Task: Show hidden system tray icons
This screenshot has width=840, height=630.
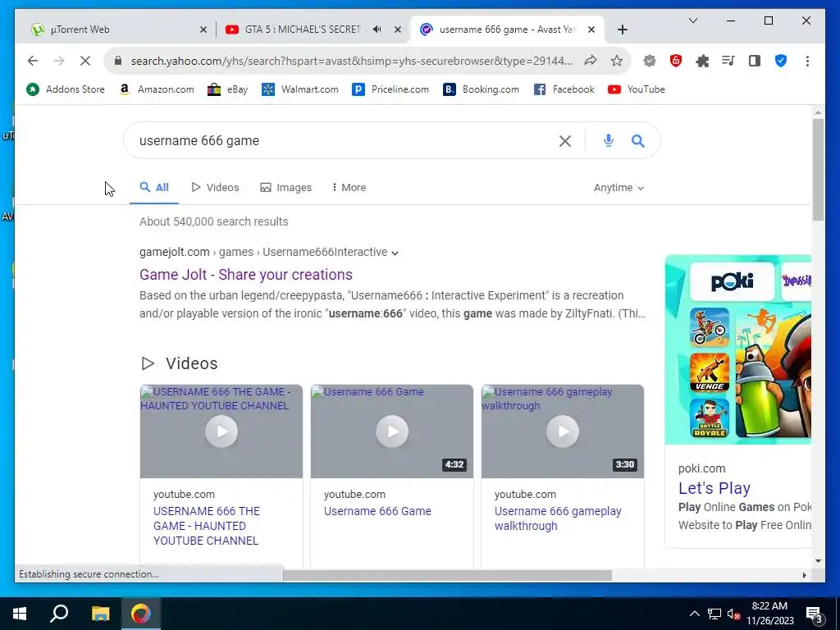Action: [694, 614]
